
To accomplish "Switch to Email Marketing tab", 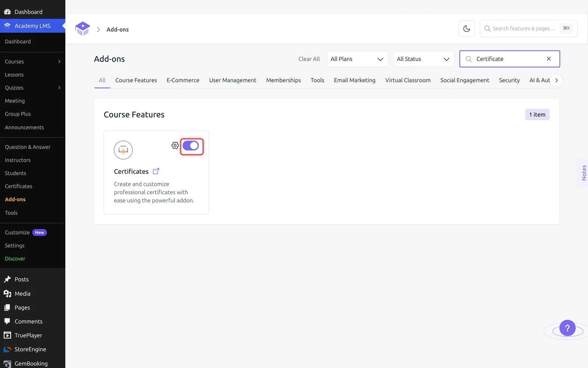I will click(x=355, y=80).
